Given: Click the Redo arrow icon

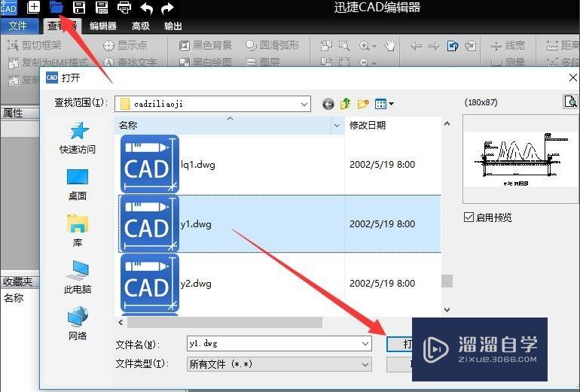Looking at the screenshot, I should [167, 8].
